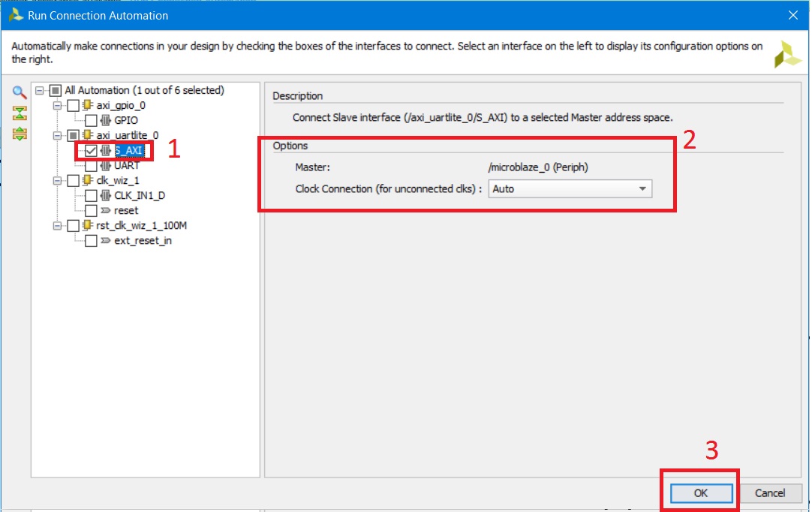Open the Clock Connection dropdown
Screen dimensions: 812x512
coord(642,189)
